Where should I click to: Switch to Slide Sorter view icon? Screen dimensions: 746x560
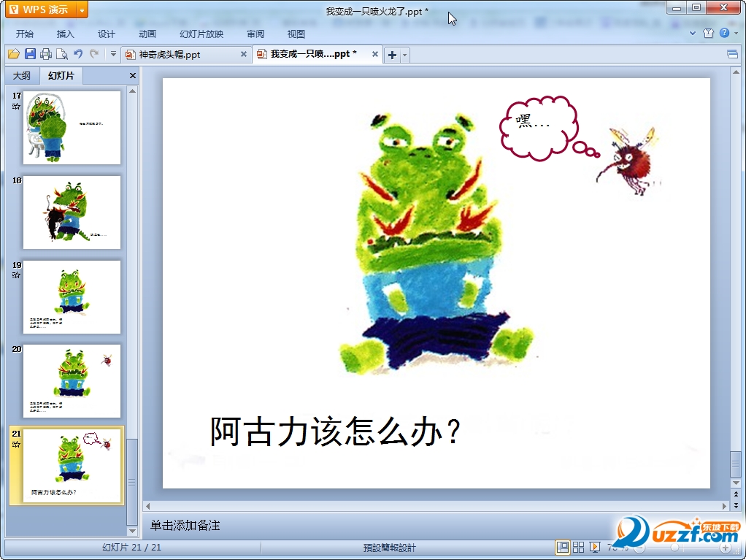coord(579,547)
